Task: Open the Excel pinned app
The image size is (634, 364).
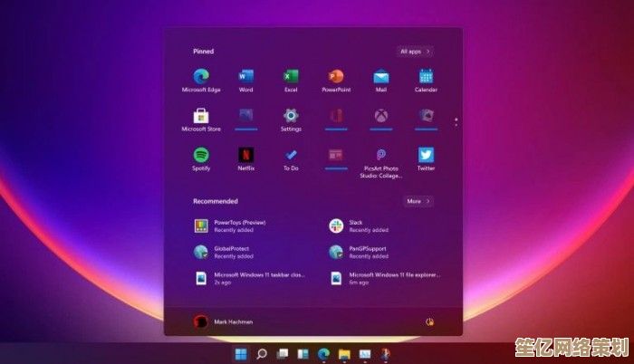Action: tap(291, 81)
